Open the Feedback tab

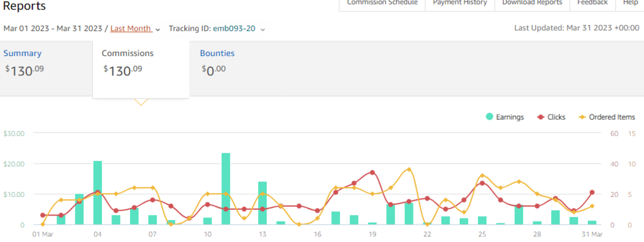[592, 3]
